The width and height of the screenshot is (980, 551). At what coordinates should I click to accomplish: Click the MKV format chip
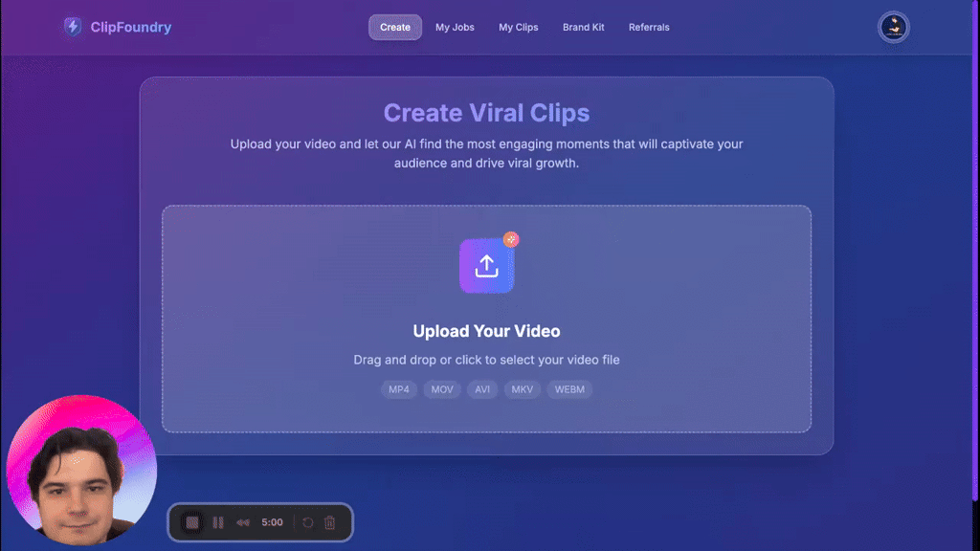pos(522,389)
